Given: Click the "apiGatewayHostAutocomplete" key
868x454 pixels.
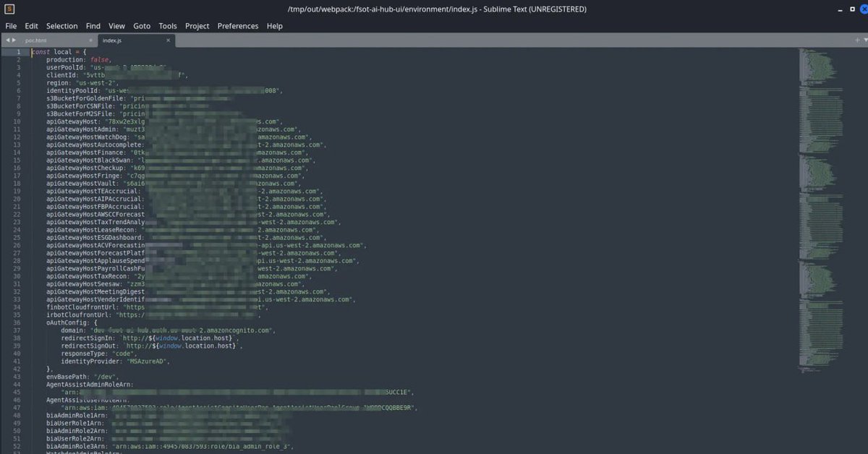Looking at the screenshot, I should (x=95, y=145).
